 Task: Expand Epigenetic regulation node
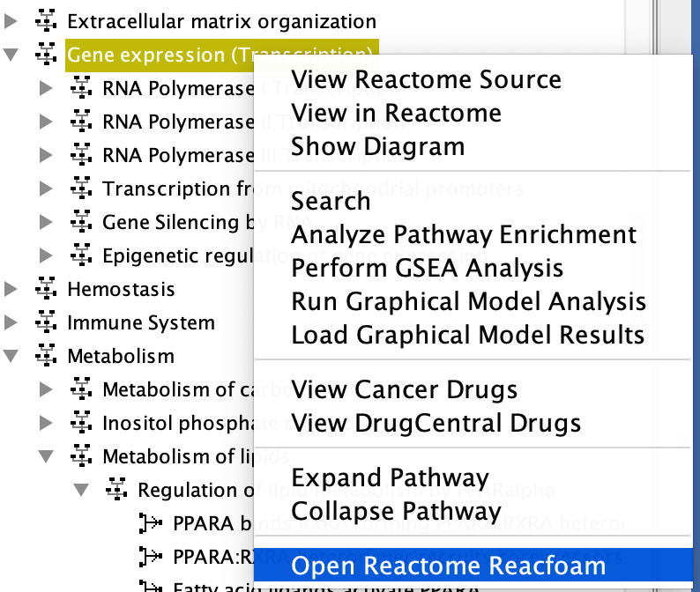tap(46, 255)
